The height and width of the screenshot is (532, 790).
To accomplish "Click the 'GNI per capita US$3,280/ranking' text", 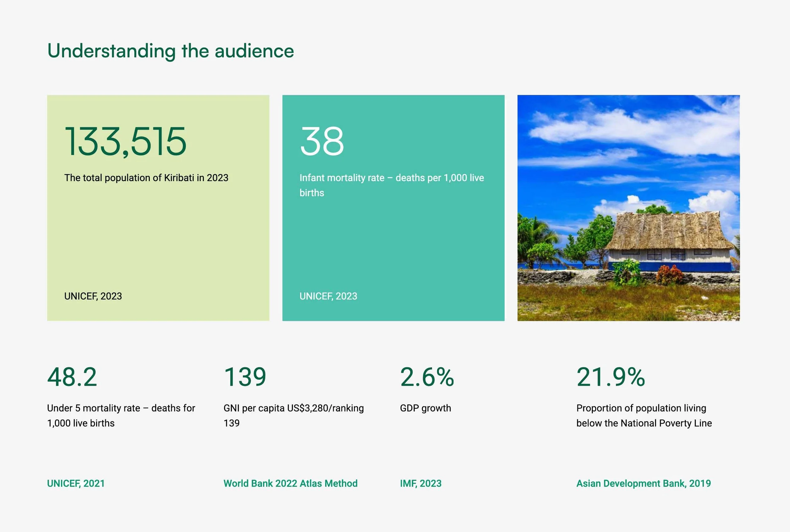I will coord(294,408).
